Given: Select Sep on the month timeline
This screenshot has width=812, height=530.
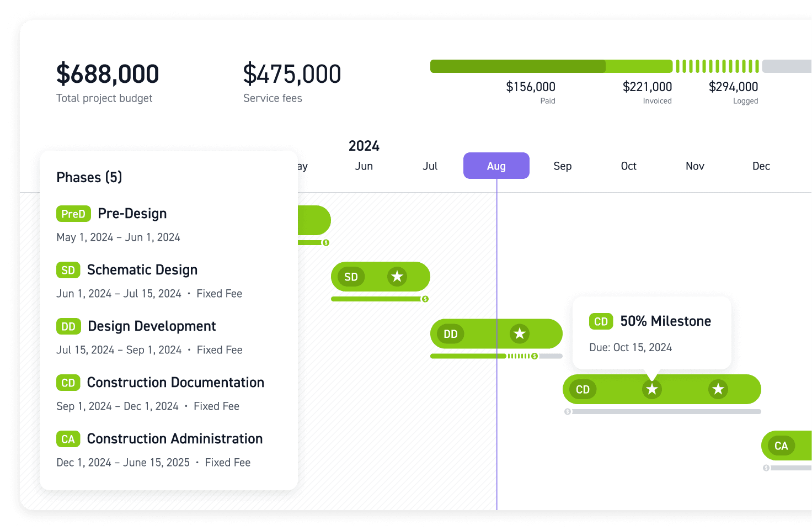Looking at the screenshot, I should pos(562,166).
